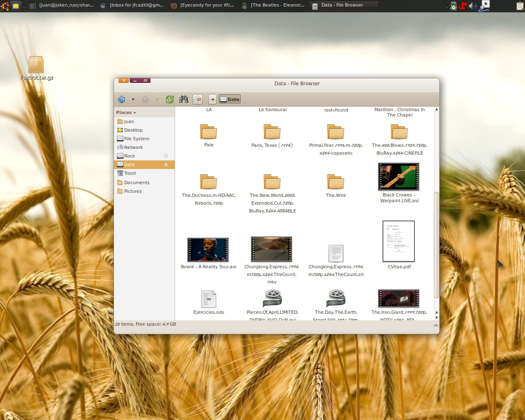
Task: Select The.400.Blows folder icon
Action: pos(399,132)
